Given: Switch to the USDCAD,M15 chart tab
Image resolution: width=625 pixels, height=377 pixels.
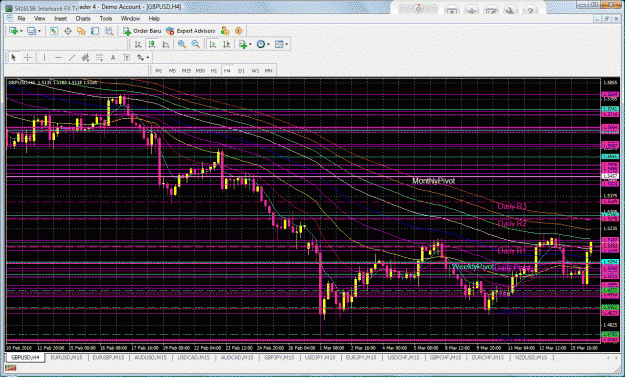Looking at the screenshot, I should (x=194, y=358).
